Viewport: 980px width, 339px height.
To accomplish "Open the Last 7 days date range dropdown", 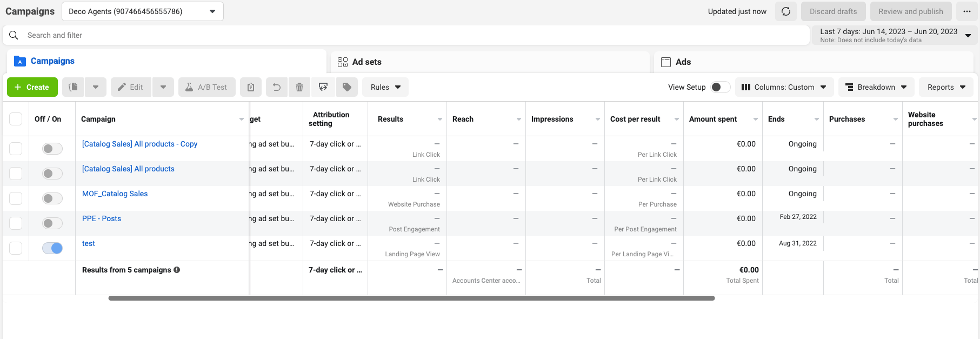I will 895,35.
